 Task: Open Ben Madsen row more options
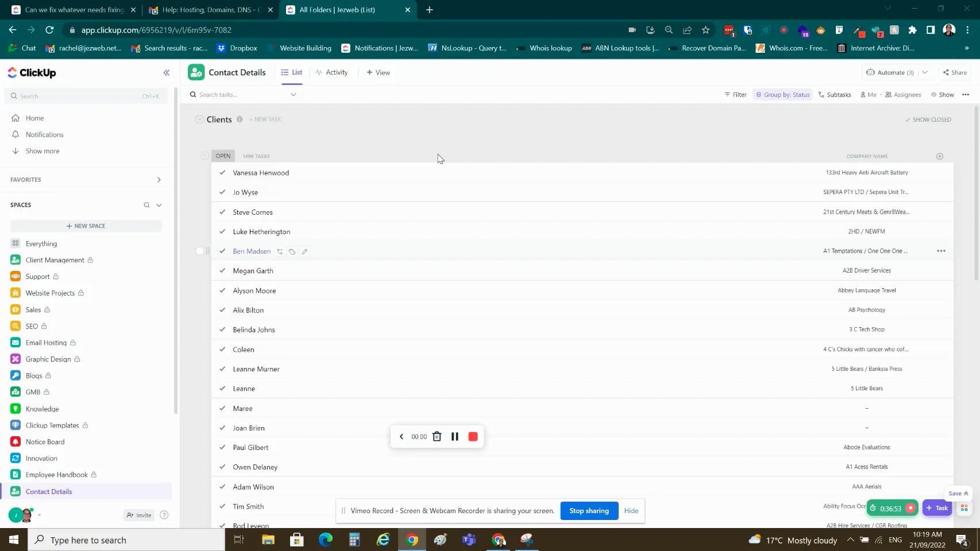[941, 251]
